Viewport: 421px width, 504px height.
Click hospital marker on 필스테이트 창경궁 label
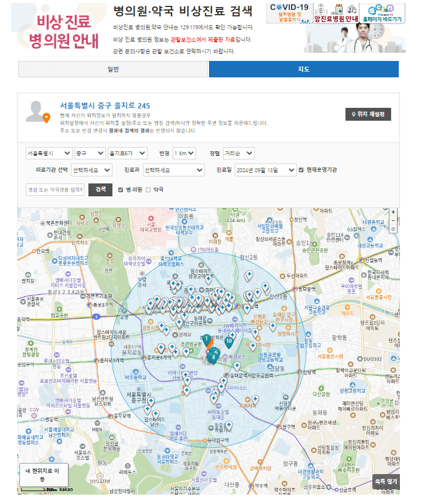point(208,280)
